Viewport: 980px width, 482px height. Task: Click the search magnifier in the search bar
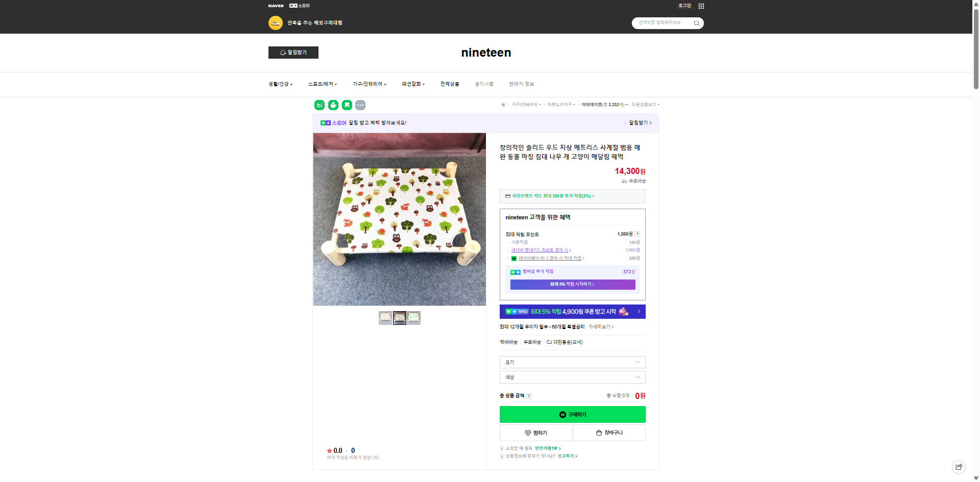pyautogui.click(x=696, y=23)
